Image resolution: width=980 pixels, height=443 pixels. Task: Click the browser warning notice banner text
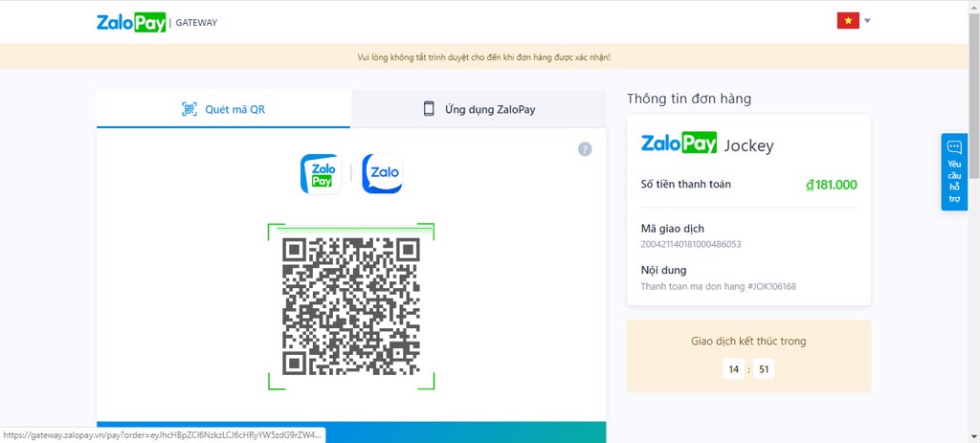pos(483,56)
